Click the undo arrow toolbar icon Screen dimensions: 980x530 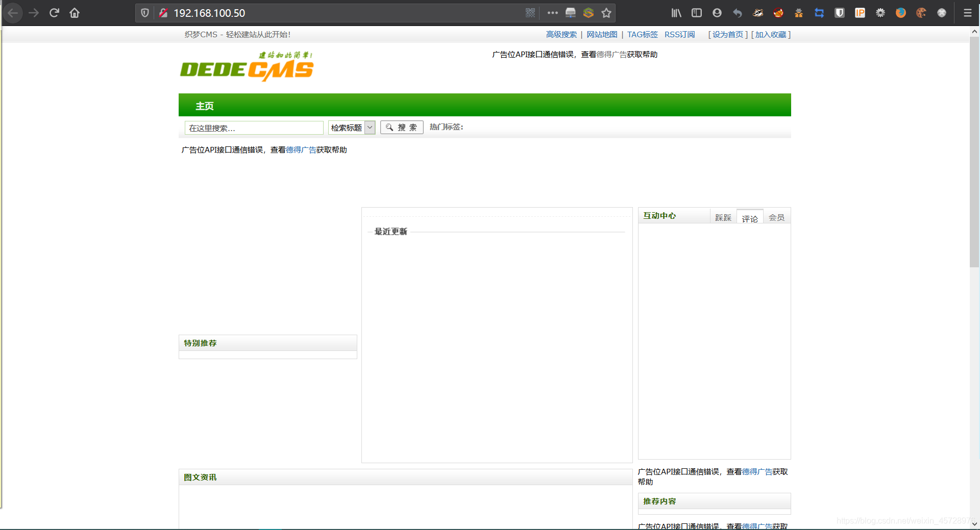[x=738, y=13]
